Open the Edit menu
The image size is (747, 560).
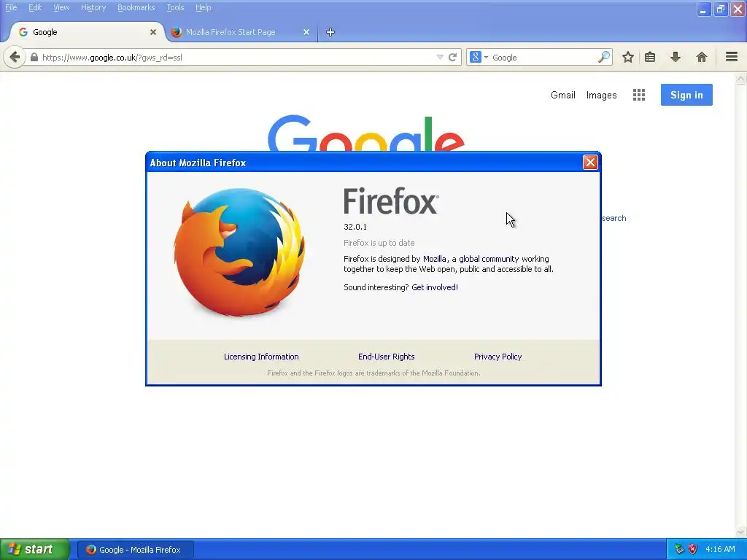pos(35,7)
